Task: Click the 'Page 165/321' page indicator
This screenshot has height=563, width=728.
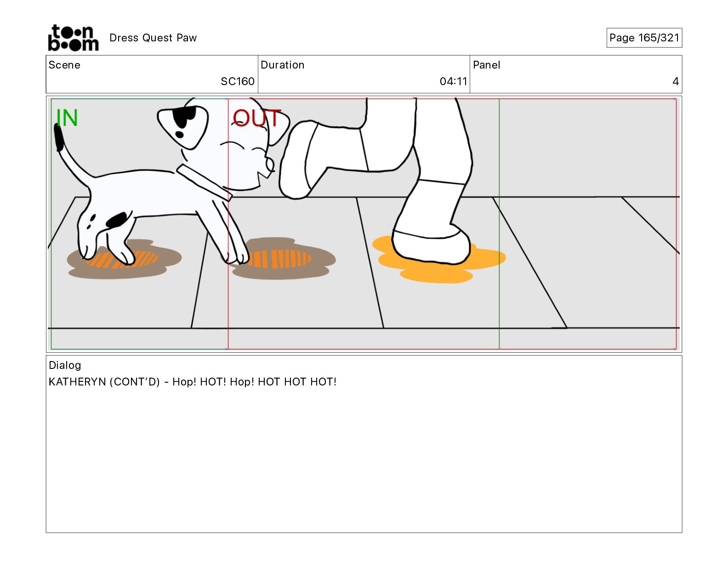Action: point(644,38)
